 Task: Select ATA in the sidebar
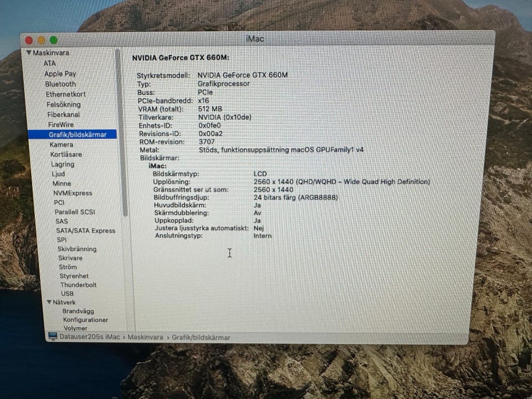(49, 63)
